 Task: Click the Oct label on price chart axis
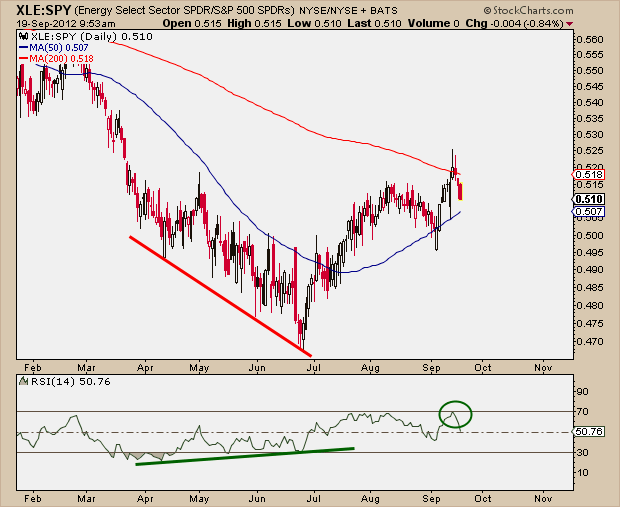[x=483, y=368]
